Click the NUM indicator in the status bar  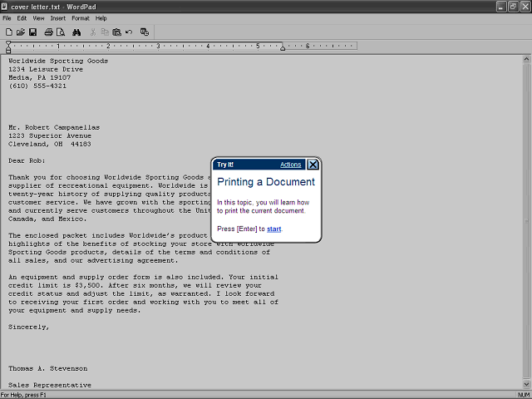click(x=524, y=395)
